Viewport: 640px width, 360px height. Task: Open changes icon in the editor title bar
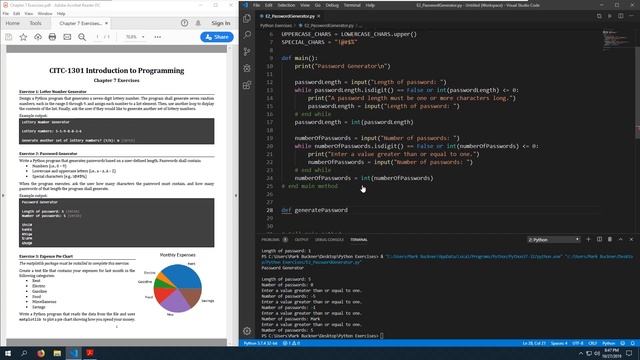tap(599, 16)
